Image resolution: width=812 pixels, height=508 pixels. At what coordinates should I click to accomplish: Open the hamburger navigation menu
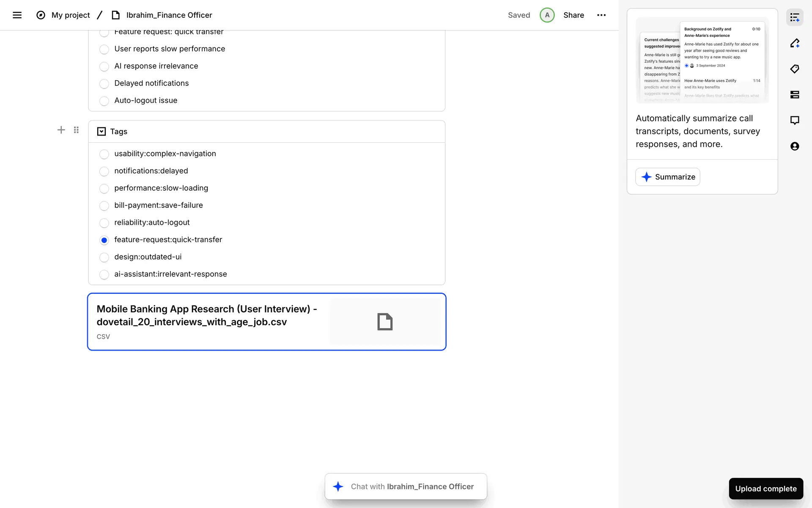tap(17, 15)
